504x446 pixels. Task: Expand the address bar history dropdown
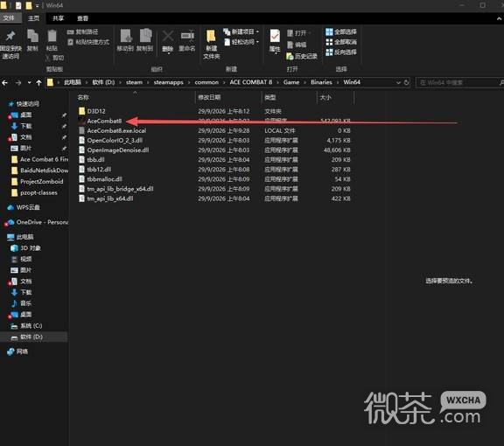(398, 82)
